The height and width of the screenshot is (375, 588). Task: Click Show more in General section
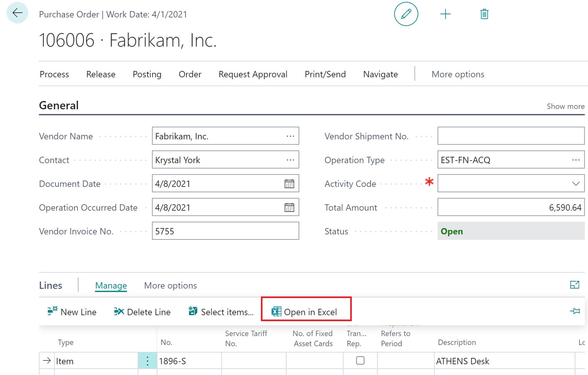566,106
